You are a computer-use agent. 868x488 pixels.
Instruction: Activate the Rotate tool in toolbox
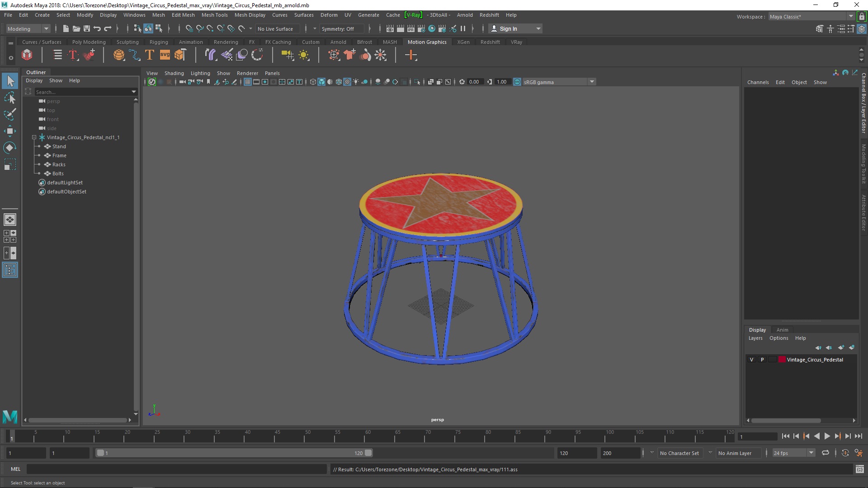pyautogui.click(x=9, y=148)
